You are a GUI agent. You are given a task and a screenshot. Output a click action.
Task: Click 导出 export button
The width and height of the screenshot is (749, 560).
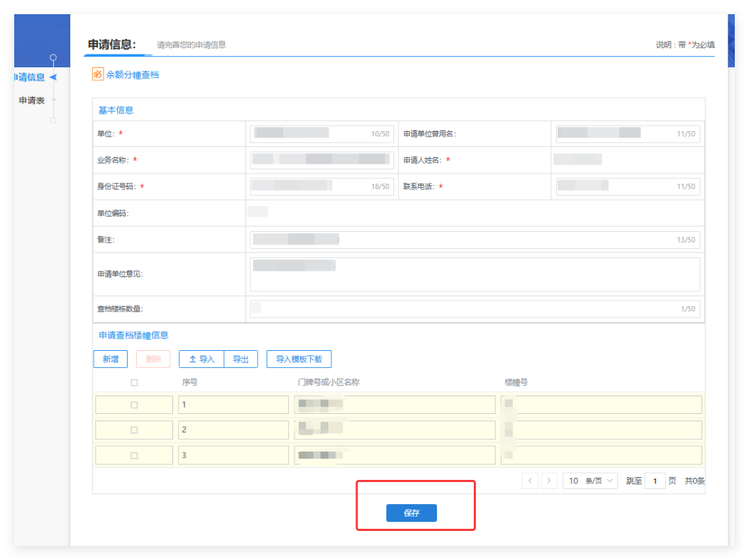pos(241,359)
